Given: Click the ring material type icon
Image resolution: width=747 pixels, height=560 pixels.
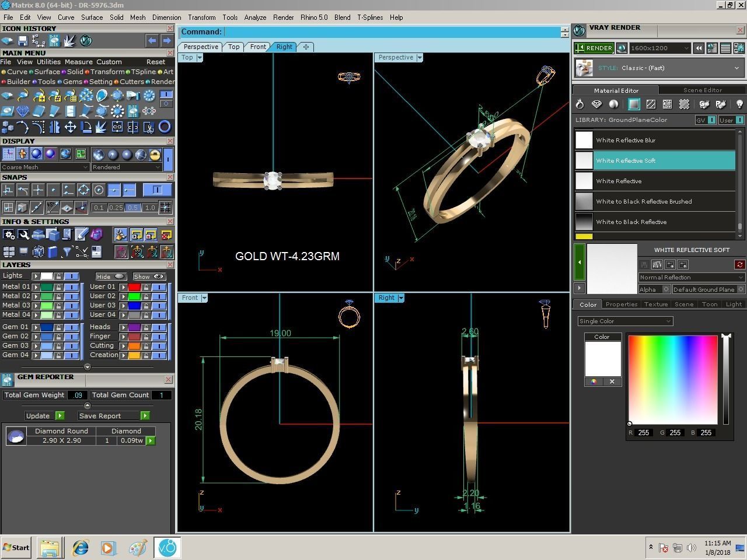Looking at the screenshot, I should [580, 104].
